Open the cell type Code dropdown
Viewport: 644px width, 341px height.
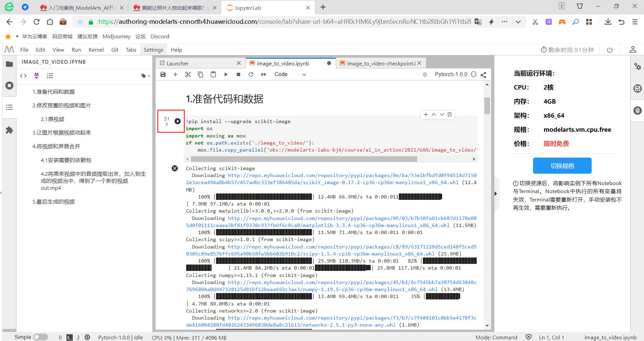coord(290,74)
